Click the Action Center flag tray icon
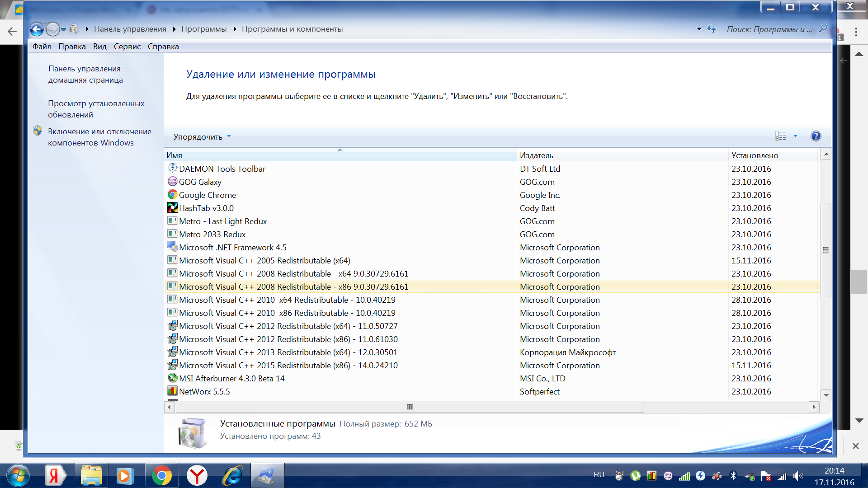868x488 pixels. [766, 476]
